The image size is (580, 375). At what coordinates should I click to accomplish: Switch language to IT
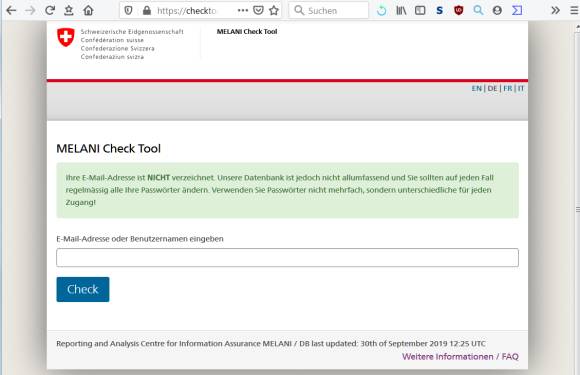521,88
